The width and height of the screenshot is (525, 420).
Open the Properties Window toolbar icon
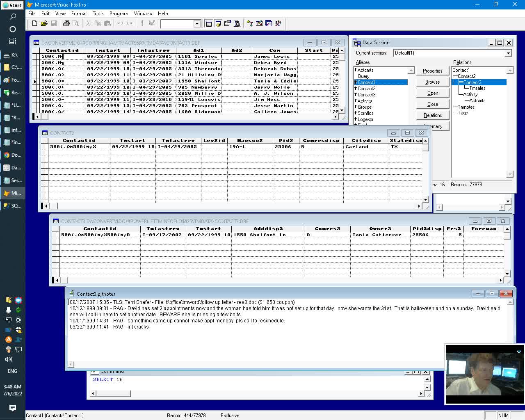[228, 24]
